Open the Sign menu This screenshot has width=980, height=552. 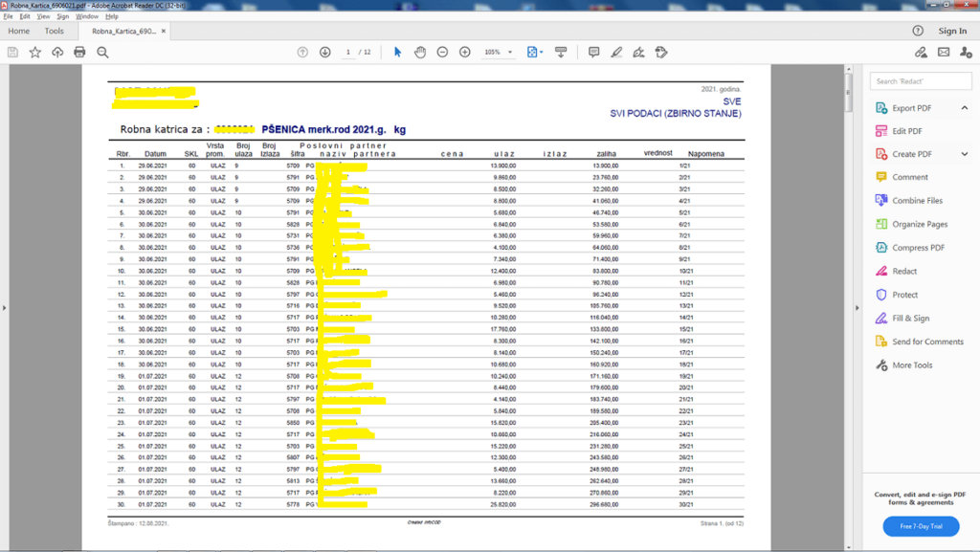[x=63, y=17]
